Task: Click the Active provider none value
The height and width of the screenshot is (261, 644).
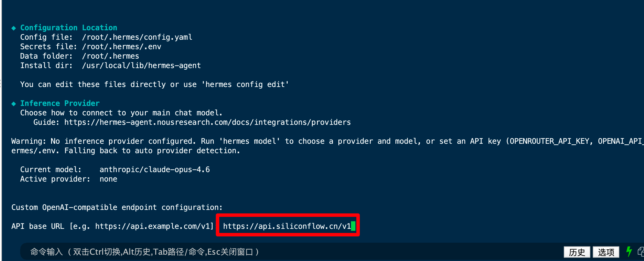Action: tap(108, 179)
